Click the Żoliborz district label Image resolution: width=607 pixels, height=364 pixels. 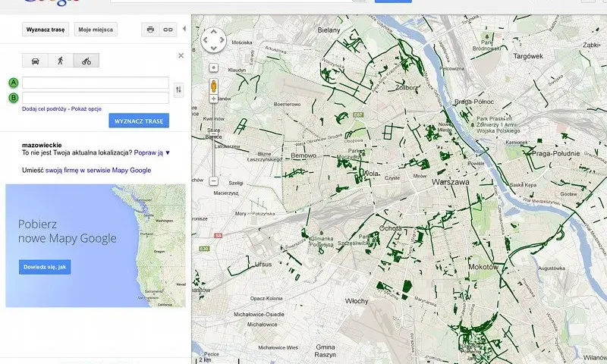[x=407, y=88]
